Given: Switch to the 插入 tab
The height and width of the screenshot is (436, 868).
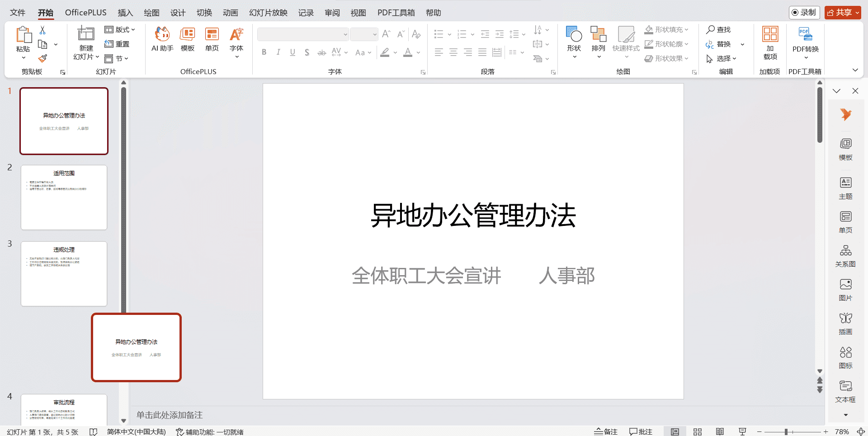Looking at the screenshot, I should pos(125,13).
